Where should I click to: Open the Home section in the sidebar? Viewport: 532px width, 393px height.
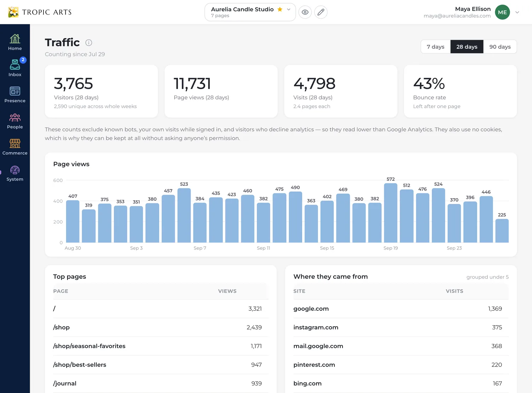pyautogui.click(x=15, y=42)
